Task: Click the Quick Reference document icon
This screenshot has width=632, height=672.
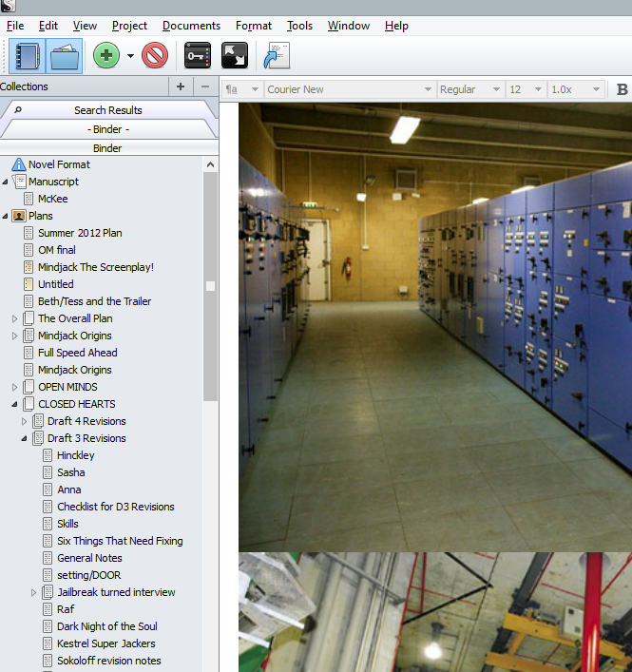Action: tap(276, 56)
